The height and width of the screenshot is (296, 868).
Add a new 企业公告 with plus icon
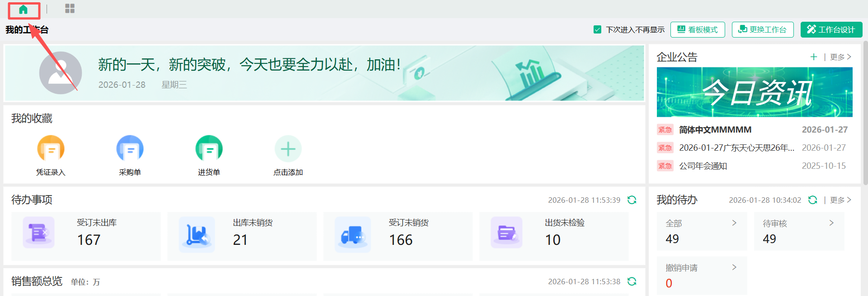[x=814, y=57]
